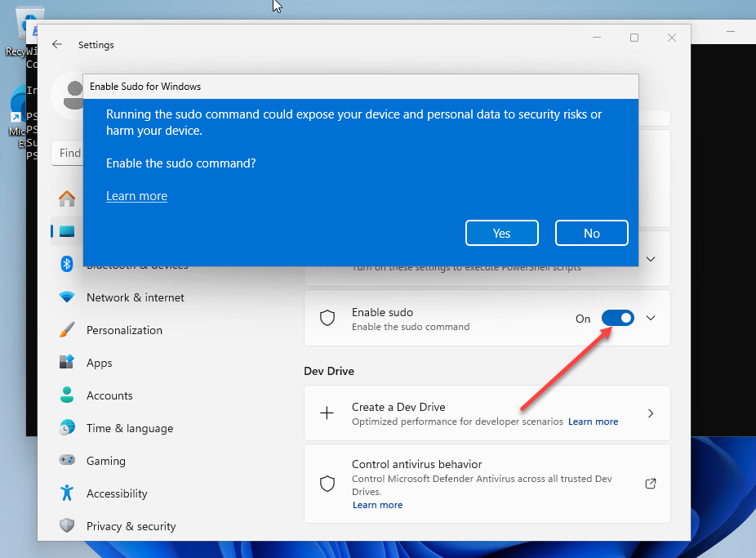This screenshot has height=558, width=756.
Task: Click the Accessibility figure icon
Action: pyautogui.click(x=67, y=493)
